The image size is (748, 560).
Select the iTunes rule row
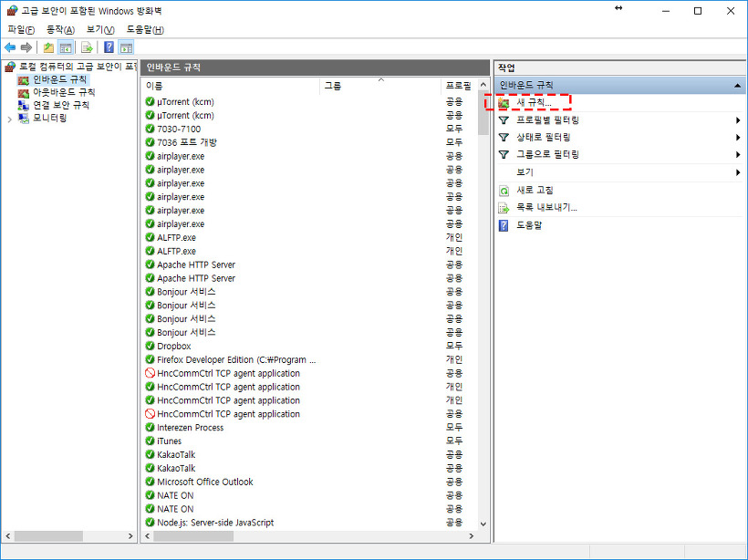tap(310, 441)
